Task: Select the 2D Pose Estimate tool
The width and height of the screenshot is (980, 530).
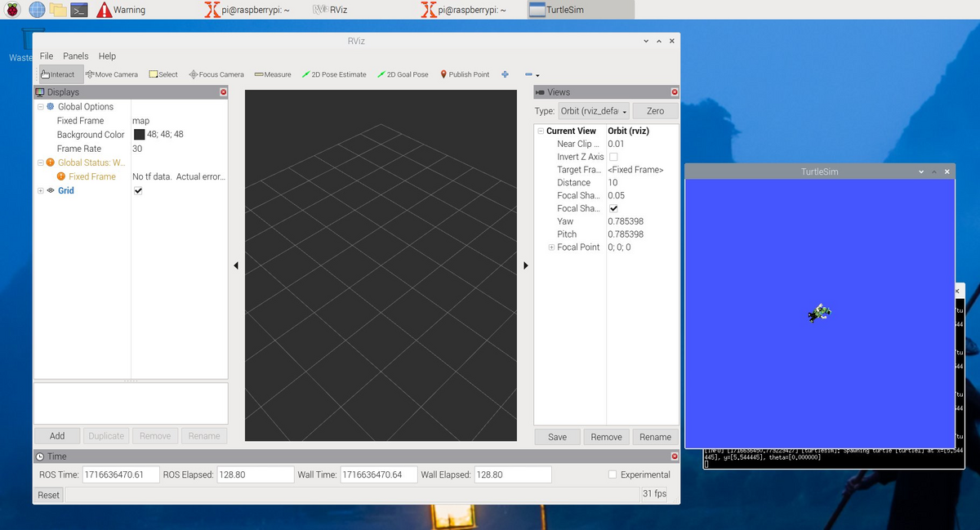Action: point(334,74)
